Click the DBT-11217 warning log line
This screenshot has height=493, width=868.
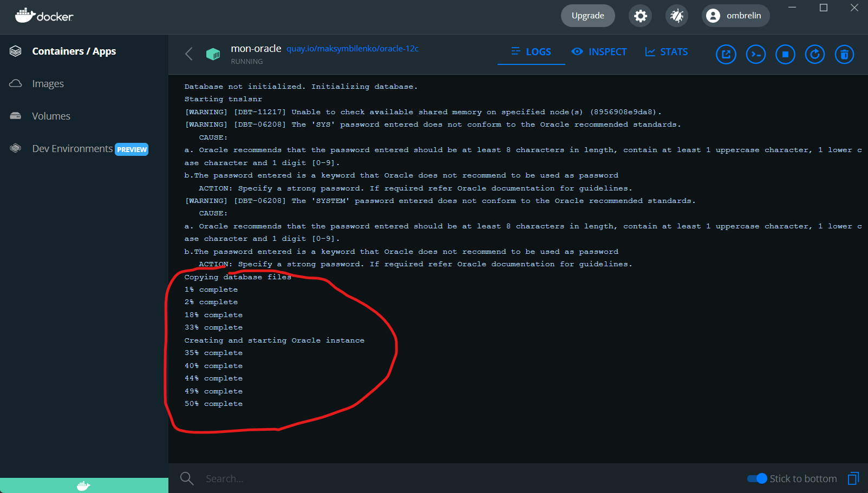(423, 112)
